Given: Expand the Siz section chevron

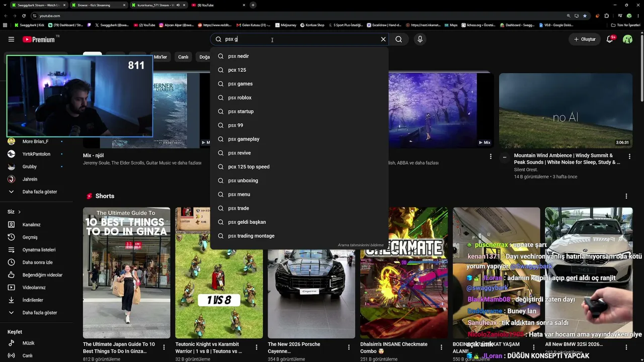Looking at the screenshot, I should pyautogui.click(x=19, y=212).
